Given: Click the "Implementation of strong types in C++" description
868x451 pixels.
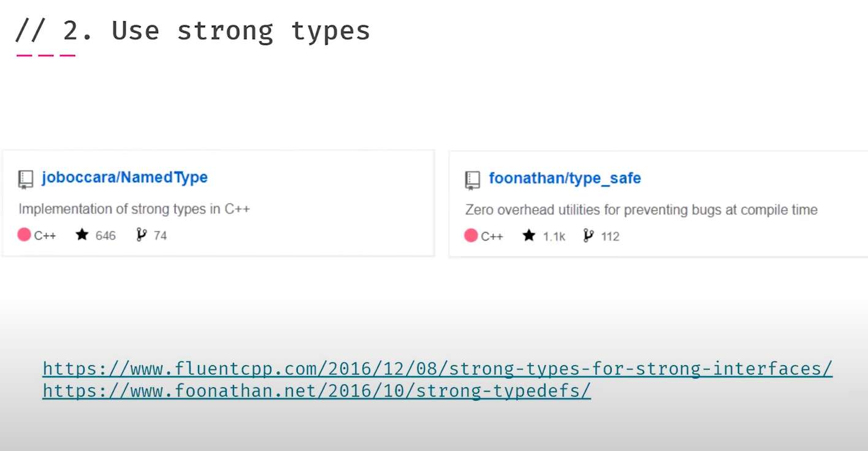Looking at the screenshot, I should click(x=134, y=209).
